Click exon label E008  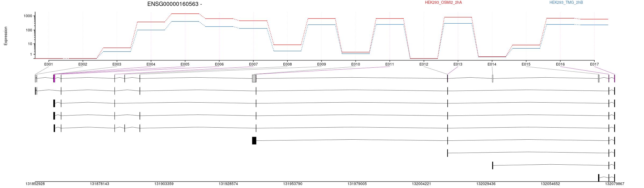click(x=287, y=64)
